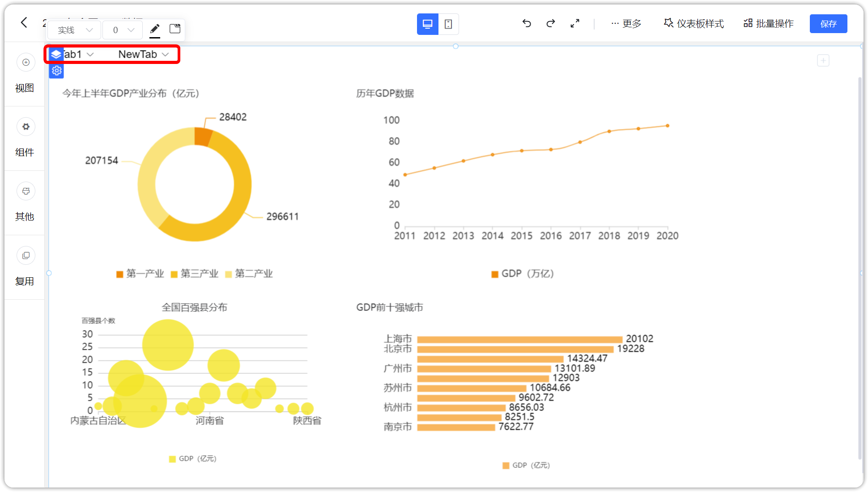Image resolution: width=868 pixels, height=492 pixels.
Task: Expand the Tab1 chevron
Action: [x=90, y=55]
